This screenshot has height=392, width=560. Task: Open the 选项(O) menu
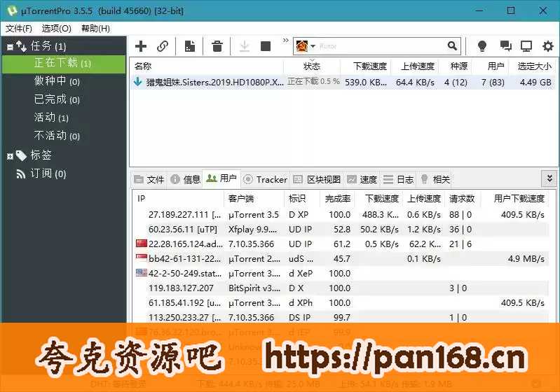tap(57, 28)
